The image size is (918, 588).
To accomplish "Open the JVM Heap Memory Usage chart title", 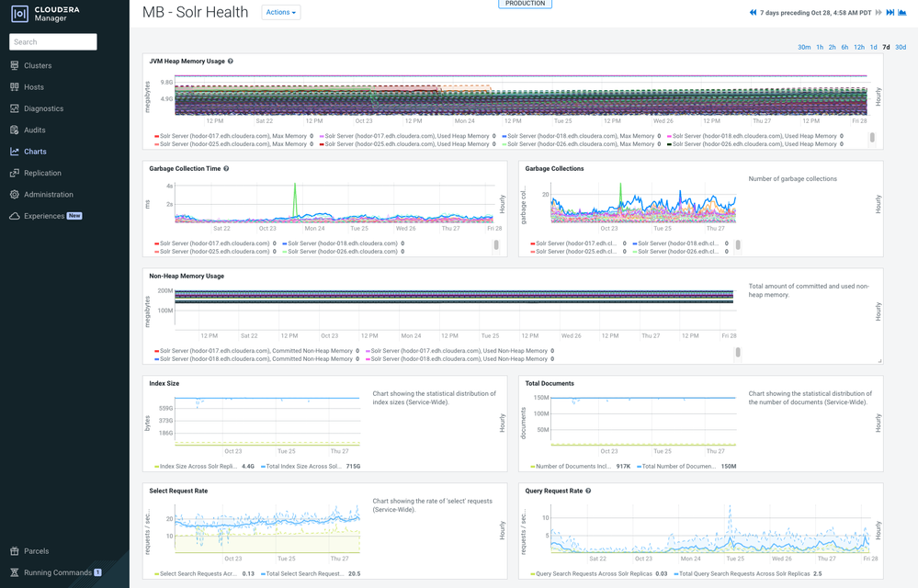I will [x=187, y=61].
